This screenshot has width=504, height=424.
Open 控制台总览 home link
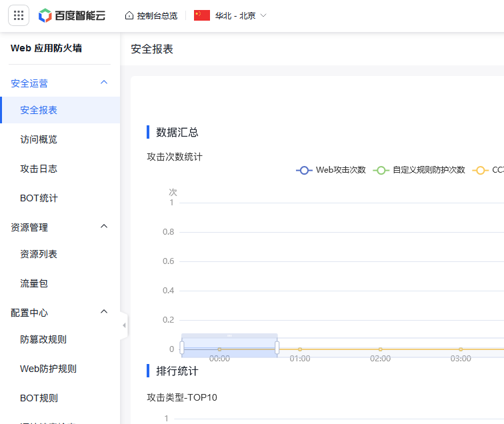(151, 16)
